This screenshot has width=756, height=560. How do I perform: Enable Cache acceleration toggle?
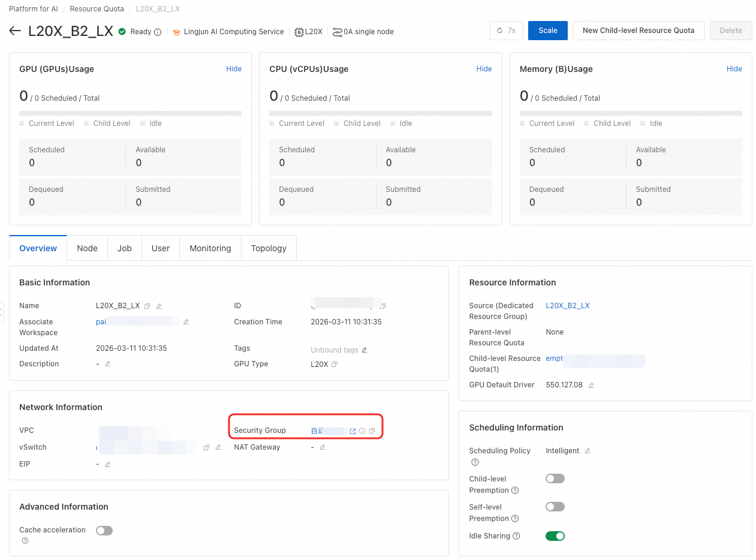[104, 531]
